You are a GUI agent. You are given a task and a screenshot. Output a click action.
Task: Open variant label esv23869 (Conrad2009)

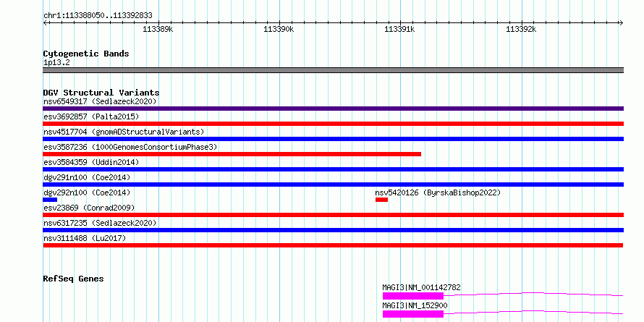coord(89,208)
